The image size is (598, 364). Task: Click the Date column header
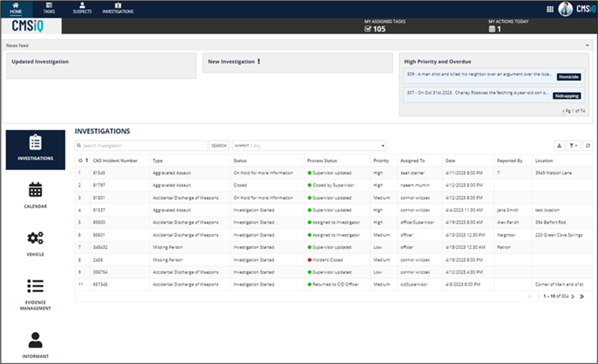[450, 161]
